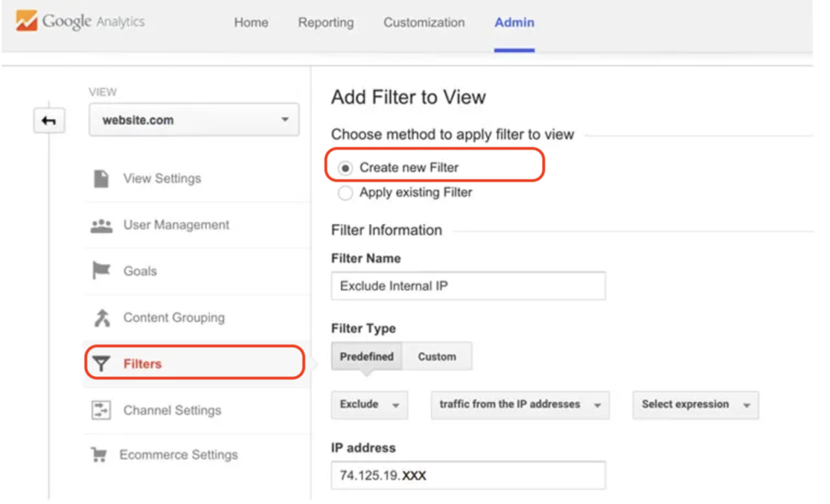The image size is (830, 504).
Task: Open the Customization section
Action: [423, 22]
